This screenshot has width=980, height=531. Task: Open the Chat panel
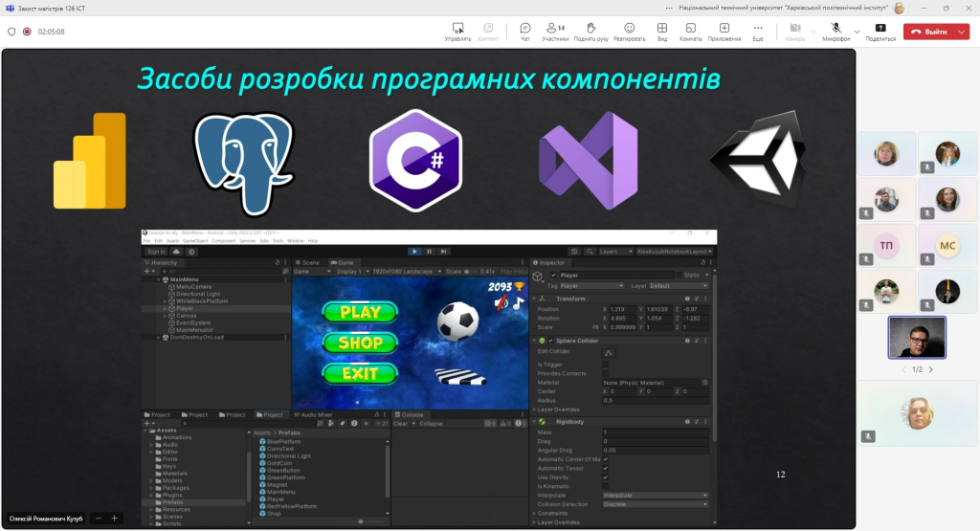[525, 32]
